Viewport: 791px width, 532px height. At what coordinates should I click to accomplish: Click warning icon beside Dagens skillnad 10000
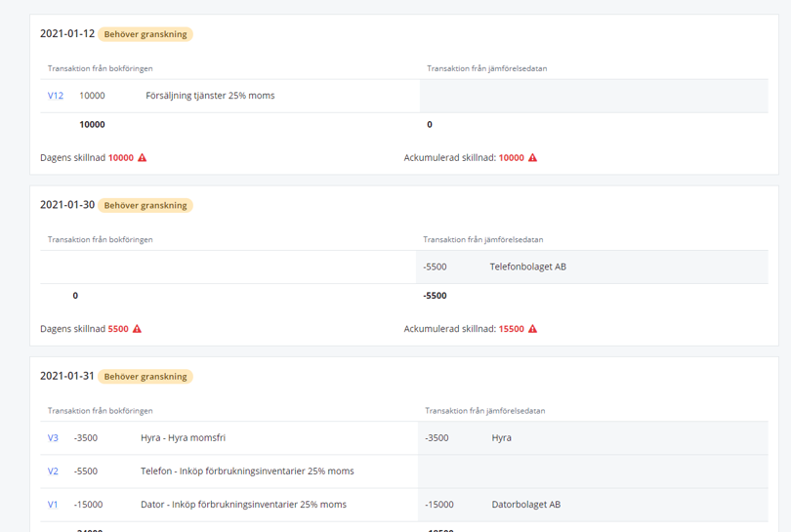[x=143, y=158]
